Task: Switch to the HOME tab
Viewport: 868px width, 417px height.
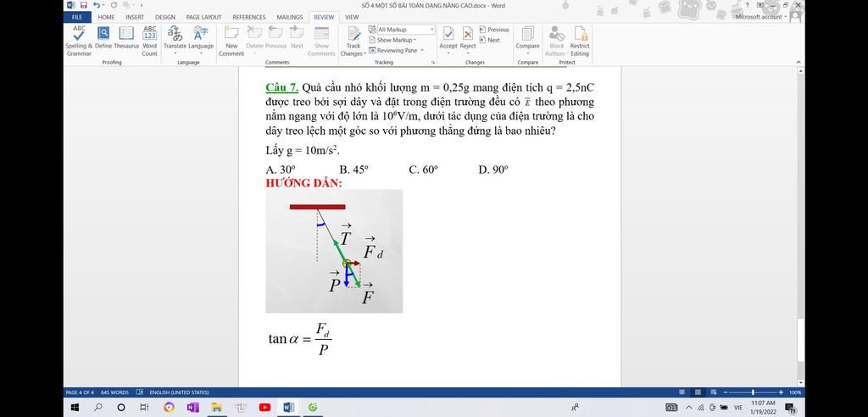Action: click(x=106, y=17)
